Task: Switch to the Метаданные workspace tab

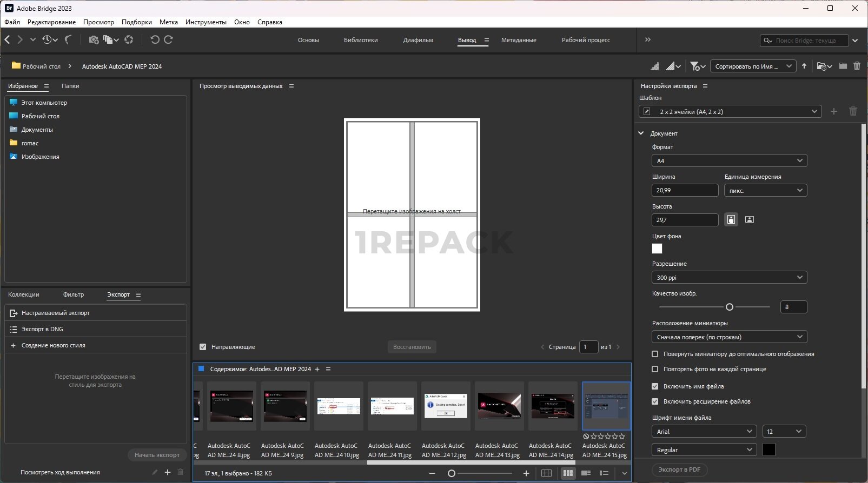Action: tap(519, 40)
